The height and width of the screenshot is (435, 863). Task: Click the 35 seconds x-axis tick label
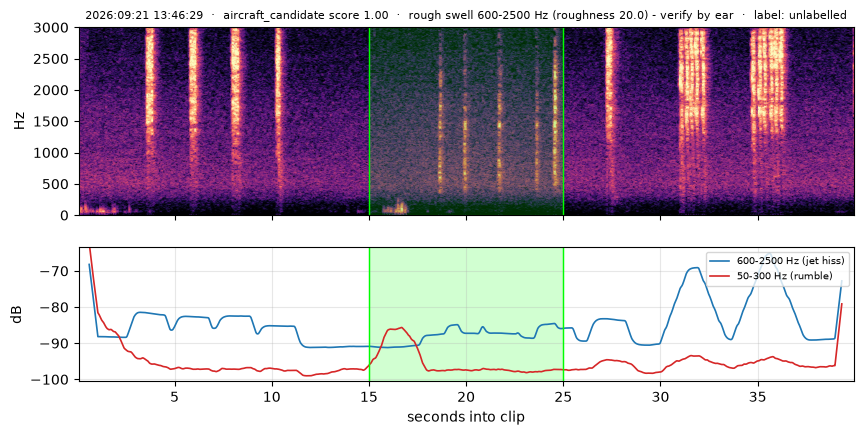(758, 396)
